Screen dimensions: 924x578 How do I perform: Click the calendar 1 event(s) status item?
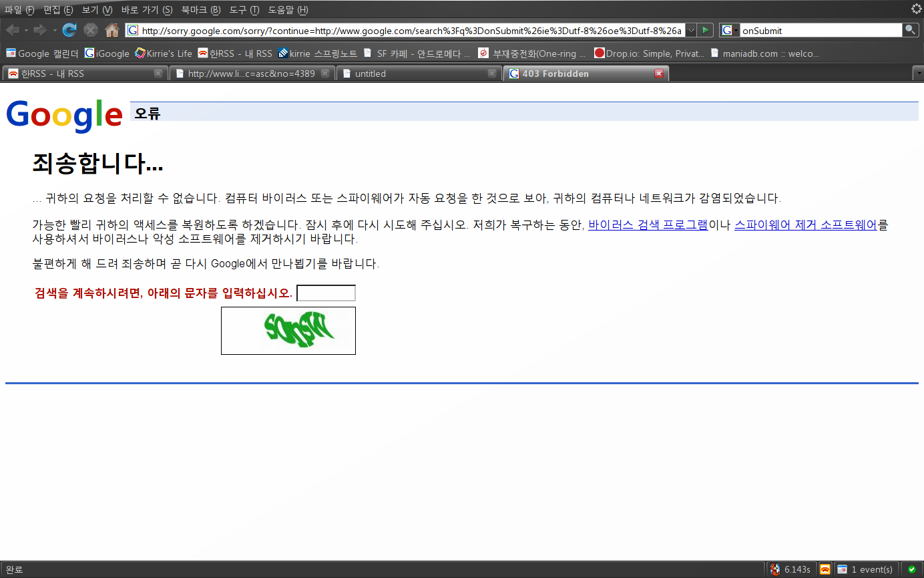click(865, 569)
